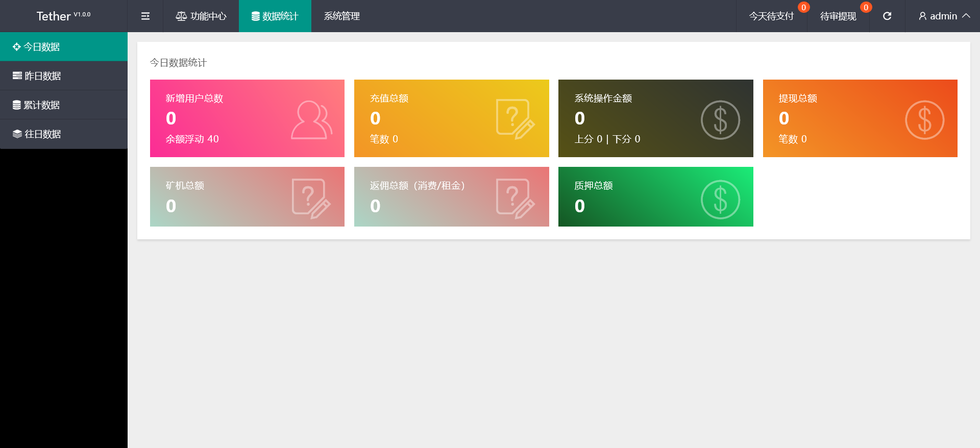Click the dollar icon on 质押总额 card
This screenshot has height=448, width=980.
(720, 200)
